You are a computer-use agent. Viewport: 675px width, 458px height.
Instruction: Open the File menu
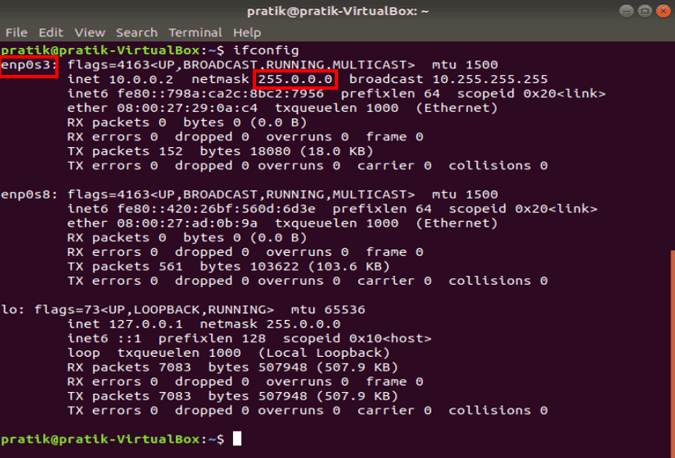coord(16,33)
